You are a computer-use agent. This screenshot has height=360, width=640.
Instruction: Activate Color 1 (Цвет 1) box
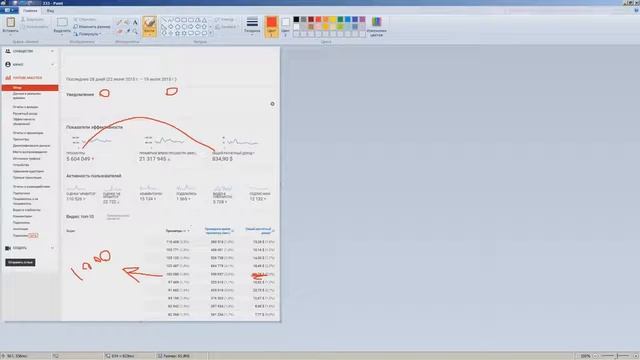(271, 27)
